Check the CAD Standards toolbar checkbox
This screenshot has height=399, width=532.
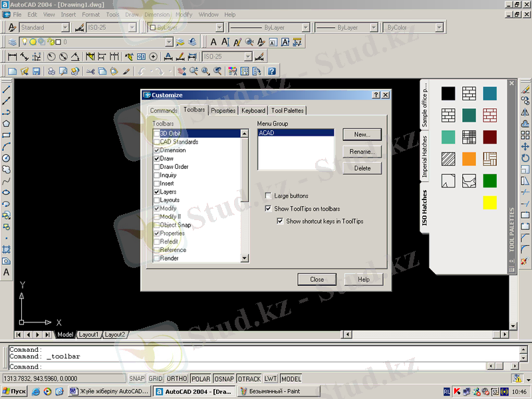157,142
